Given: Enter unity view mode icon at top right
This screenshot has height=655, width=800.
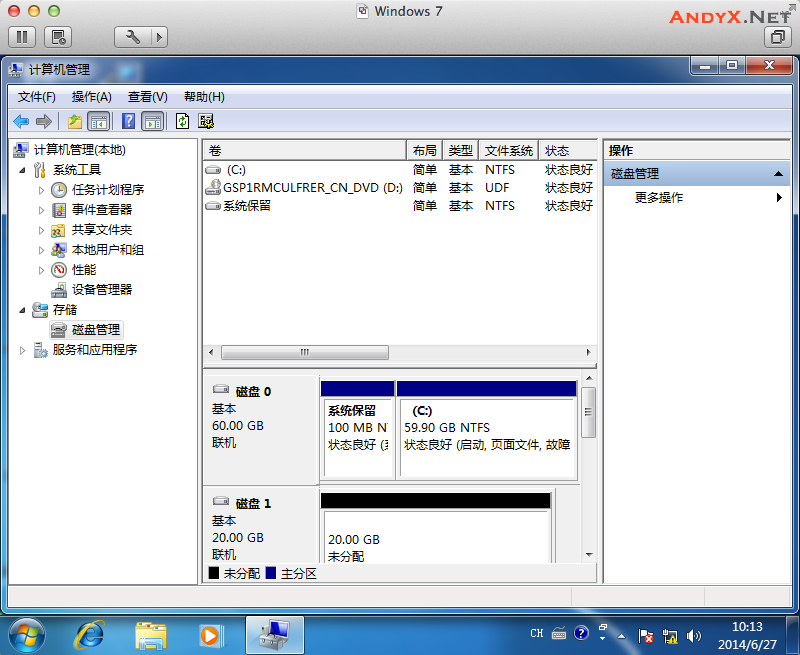Looking at the screenshot, I should click(x=778, y=37).
